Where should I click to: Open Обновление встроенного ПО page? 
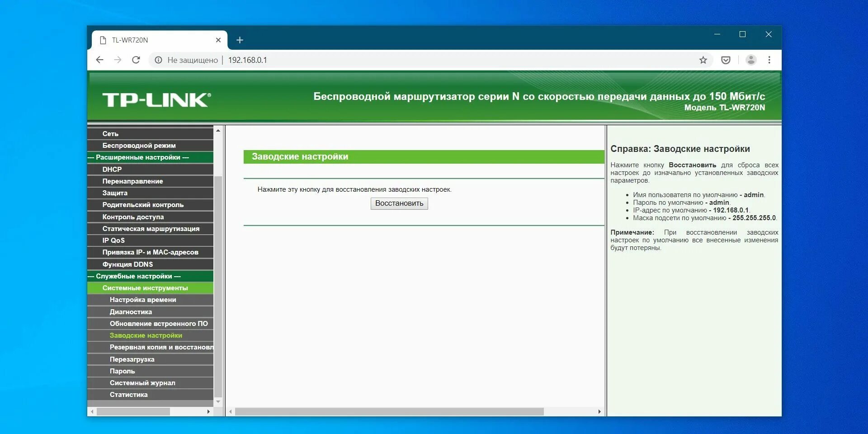pyautogui.click(x=150, y=324)
